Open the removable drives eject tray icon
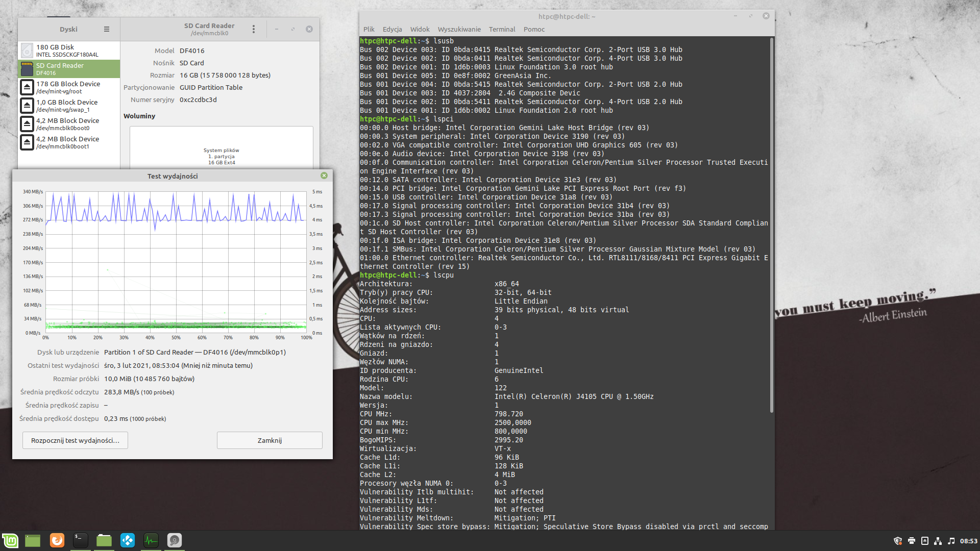Viewport: 980px width, 551px height. (924, 541)
